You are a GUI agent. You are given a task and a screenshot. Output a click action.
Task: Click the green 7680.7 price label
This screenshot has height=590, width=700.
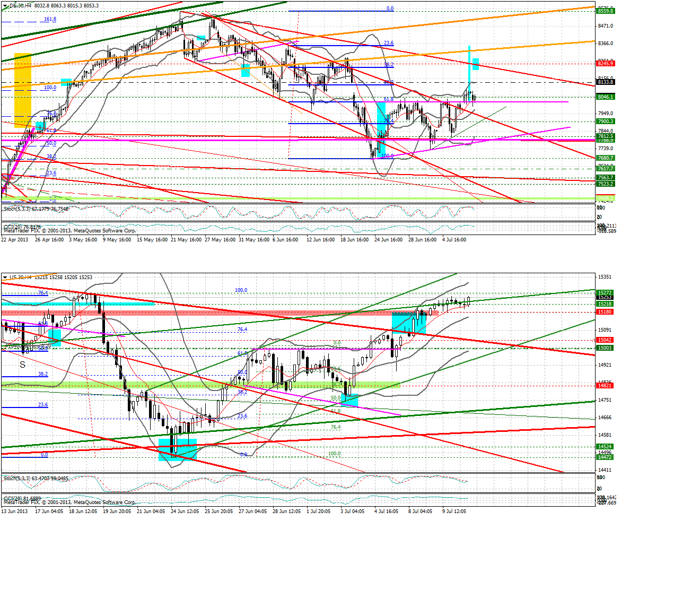(605, 158)
